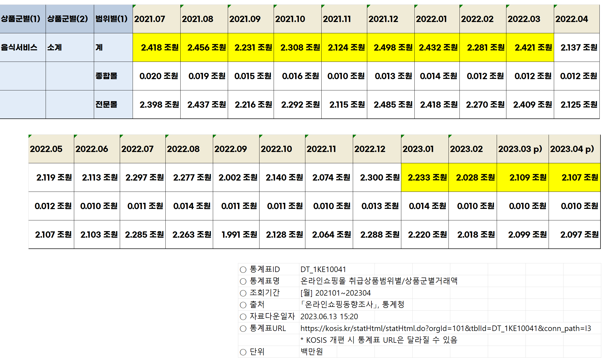The height and width of the screenshot is (364, 606).
Task: Click the DT_1KE10041 table ID cell
Action: 323,269
